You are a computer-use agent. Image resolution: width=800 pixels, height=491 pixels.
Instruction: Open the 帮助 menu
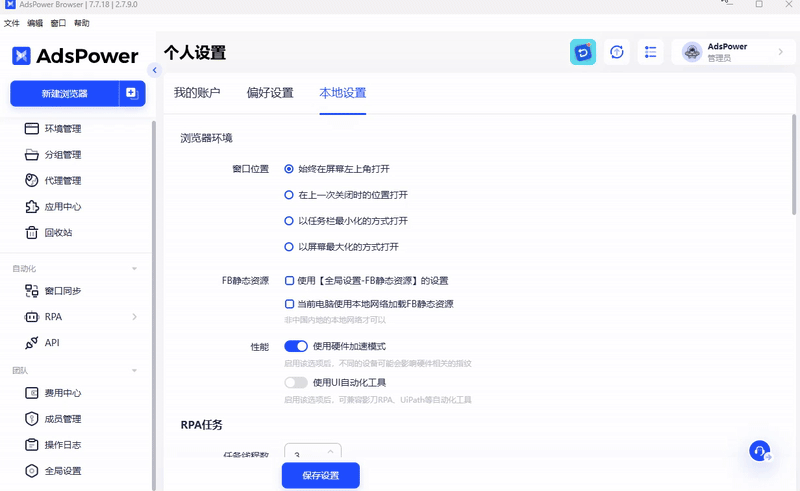82,23
